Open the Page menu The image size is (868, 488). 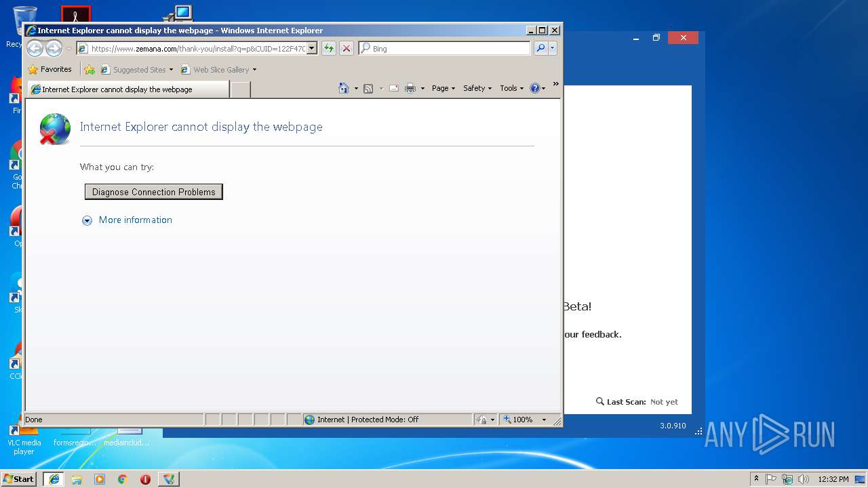click(x=443, y=88)
